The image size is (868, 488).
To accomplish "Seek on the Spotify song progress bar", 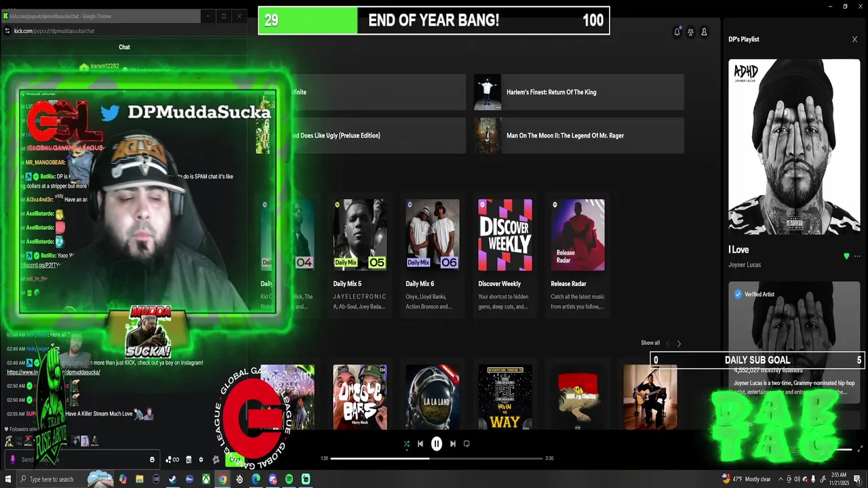I will tap(437, 458).
